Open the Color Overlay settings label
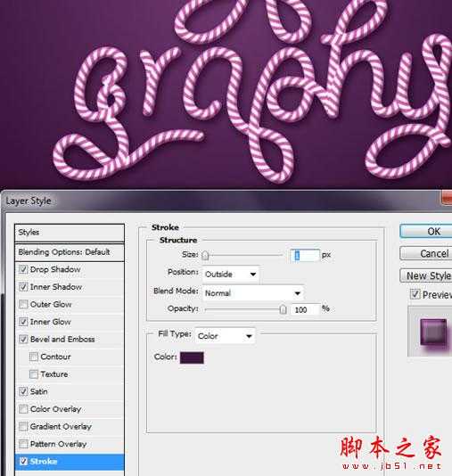This screenshot has width=452, height=476. point(55,409)
